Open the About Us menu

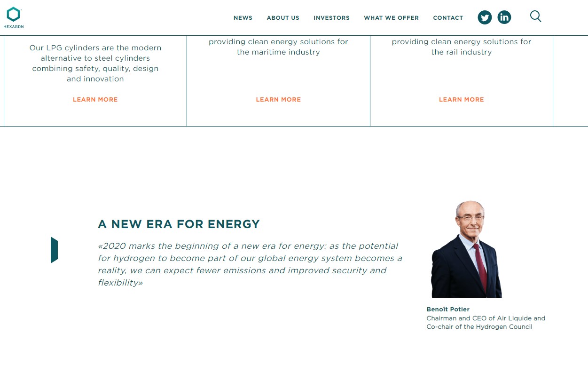pos(283,18)
